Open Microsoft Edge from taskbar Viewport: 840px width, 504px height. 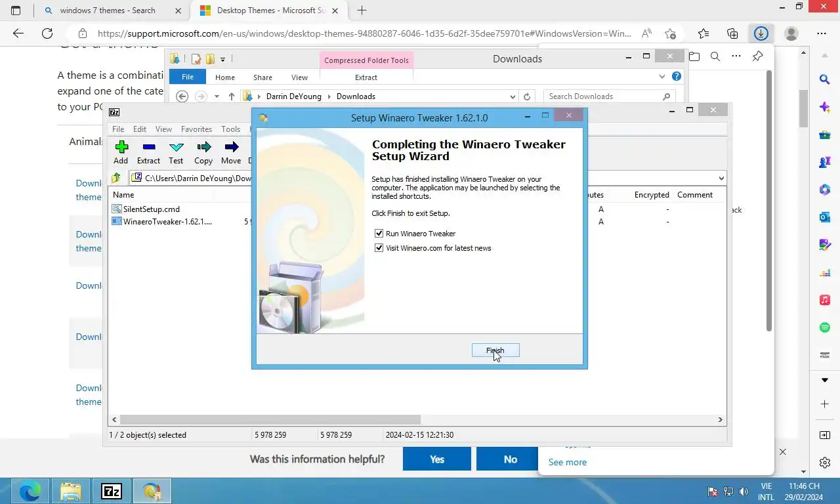click(x=30, y=491)
